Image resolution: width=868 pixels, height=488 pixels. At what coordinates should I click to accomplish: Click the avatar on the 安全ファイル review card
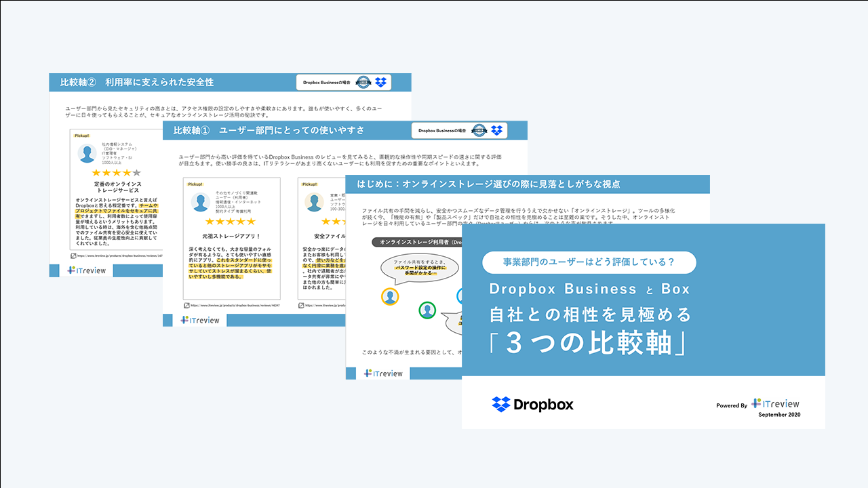tap(313, 202)
